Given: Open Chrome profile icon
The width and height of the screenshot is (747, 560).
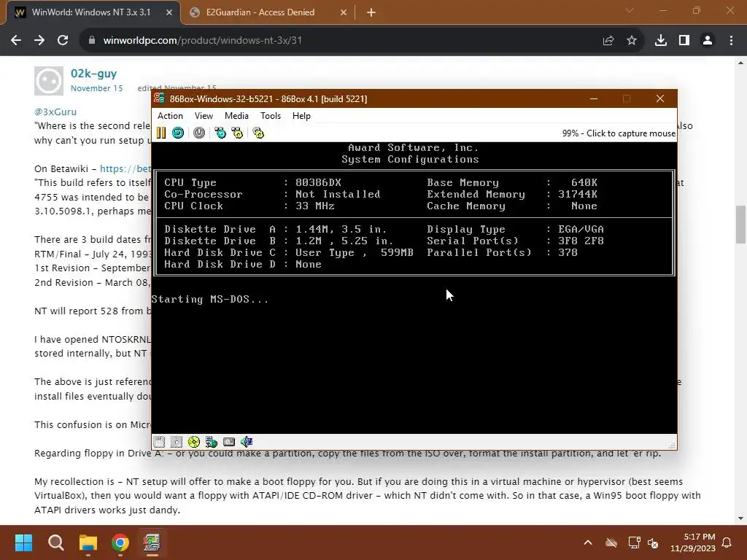Looking at the screenshot, I should (708, 41).
